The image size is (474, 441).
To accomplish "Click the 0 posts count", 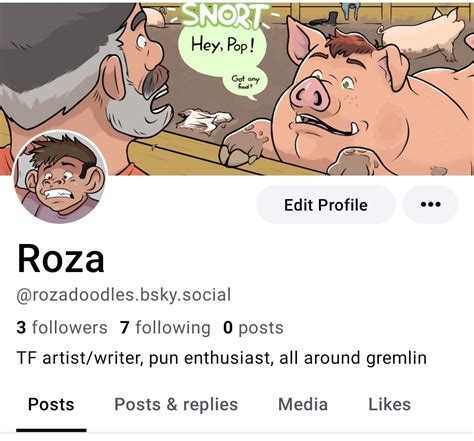I will (x=253, y=327).
